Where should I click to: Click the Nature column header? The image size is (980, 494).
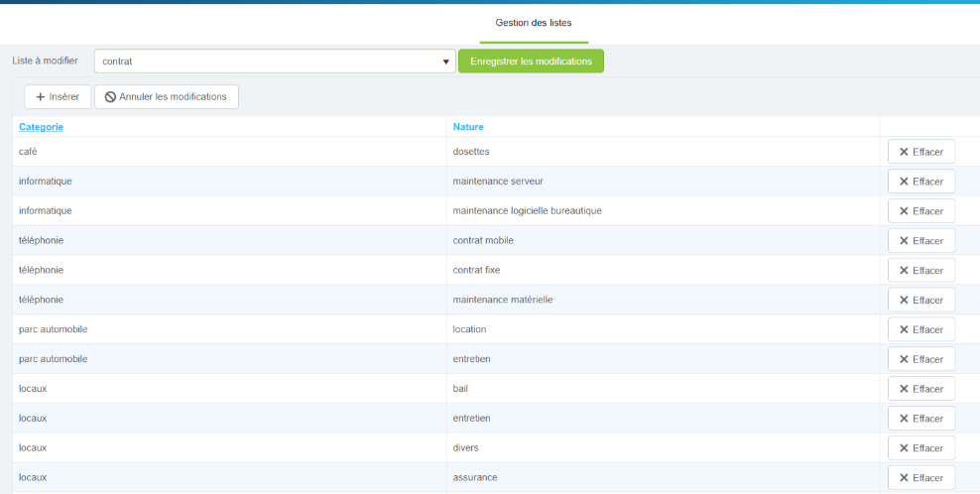468,127
